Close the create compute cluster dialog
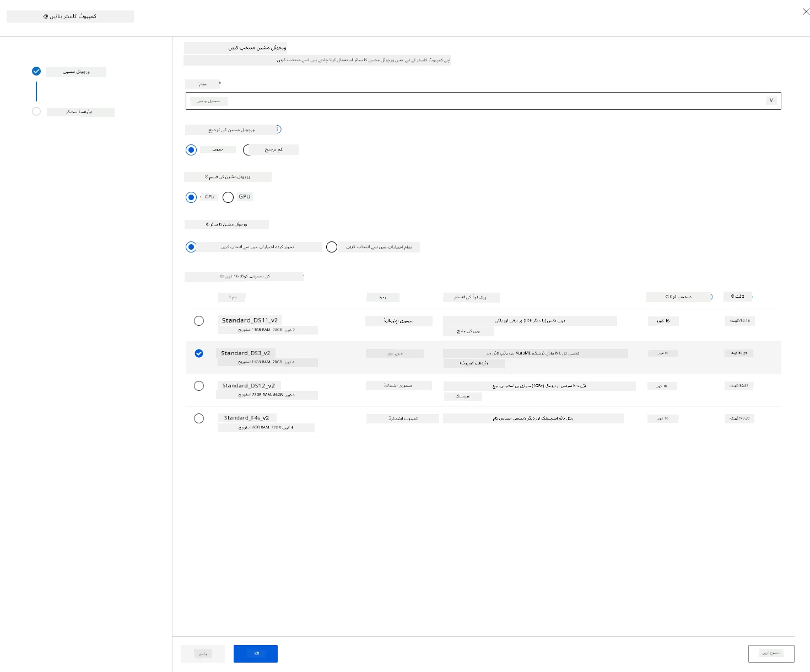The height and width of the screenshot is (672, 810). point(806,12)
